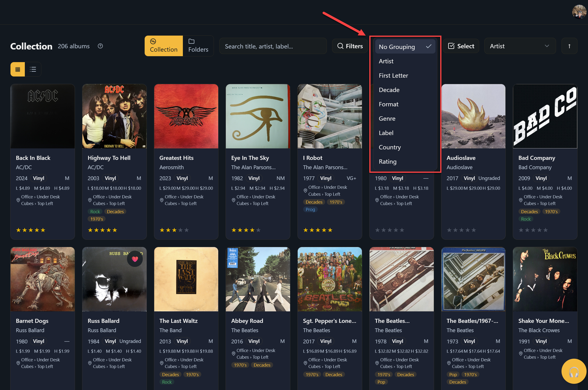Click the location pin on Bad Company card

pos(521,200)
